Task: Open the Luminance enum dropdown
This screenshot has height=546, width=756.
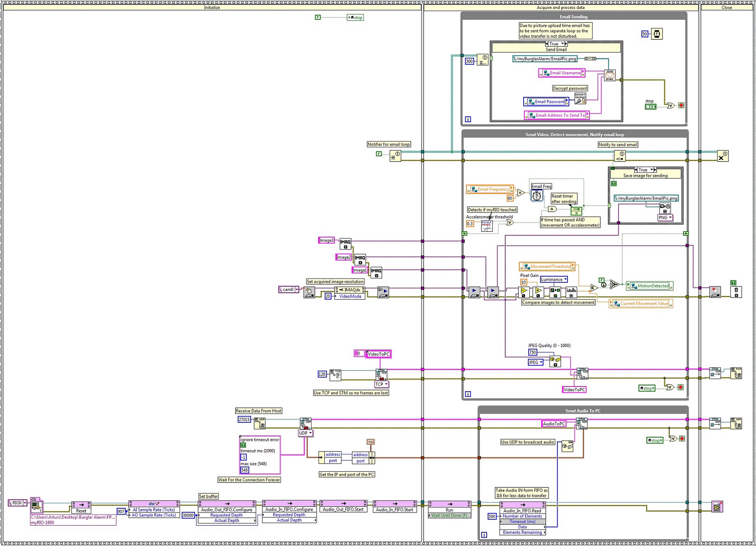Action: click(554, 279)
